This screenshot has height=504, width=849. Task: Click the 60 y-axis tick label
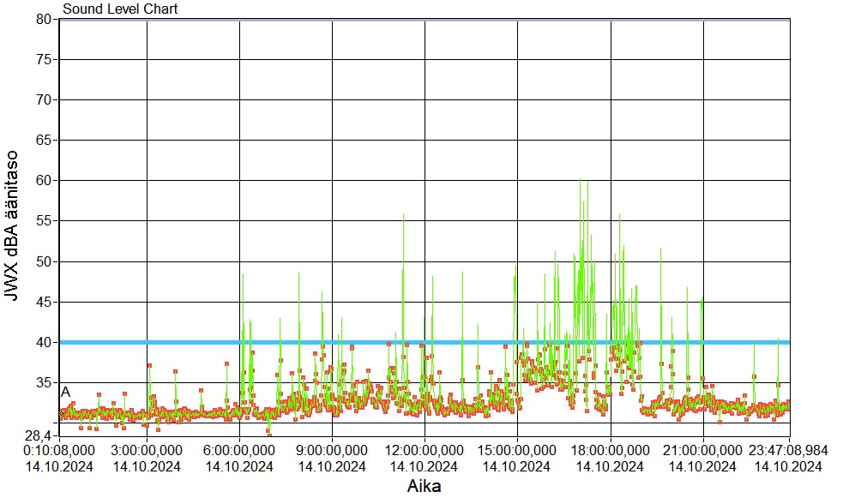[x=44, y=180]
